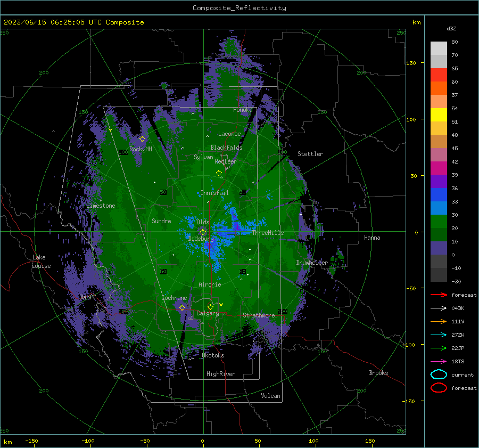Click the purple 39 dBZ legend swatch

click(x=439, y=181)
